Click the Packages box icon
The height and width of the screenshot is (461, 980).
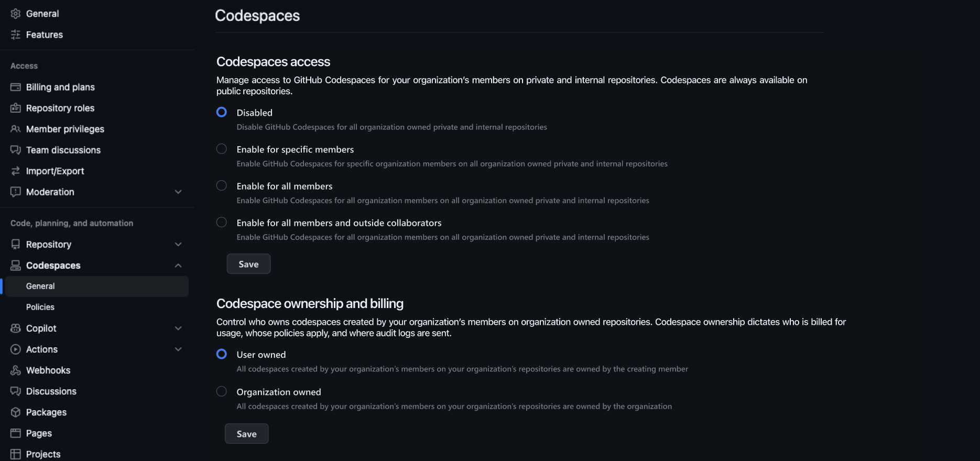[16, 412]
